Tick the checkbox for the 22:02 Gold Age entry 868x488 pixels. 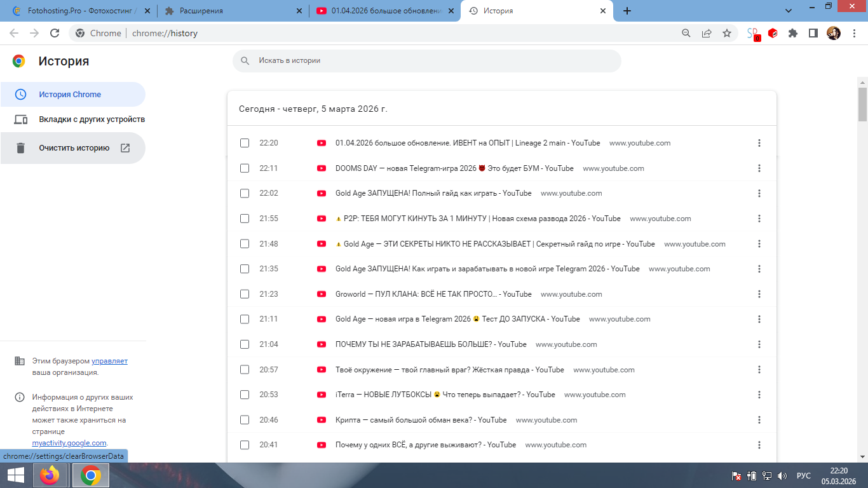tap(245, 193)
